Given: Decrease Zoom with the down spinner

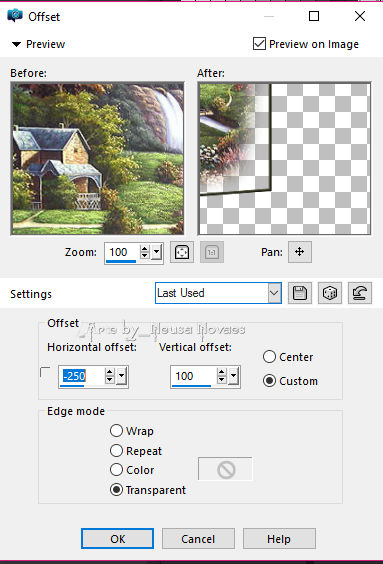Looking at the screenshot, I should [145, 255].
